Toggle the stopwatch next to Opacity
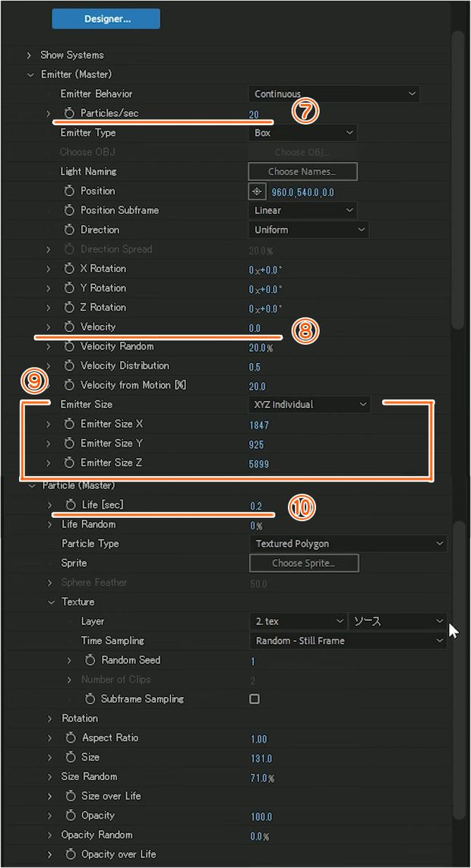Image resolution: width=471 pixels, height=868 pixels. tap(71, 816)
